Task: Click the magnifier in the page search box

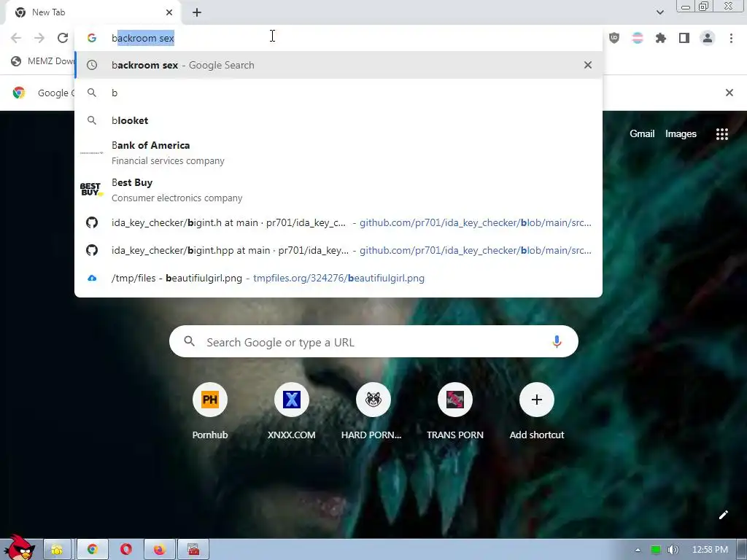Action: coord(189,341)
